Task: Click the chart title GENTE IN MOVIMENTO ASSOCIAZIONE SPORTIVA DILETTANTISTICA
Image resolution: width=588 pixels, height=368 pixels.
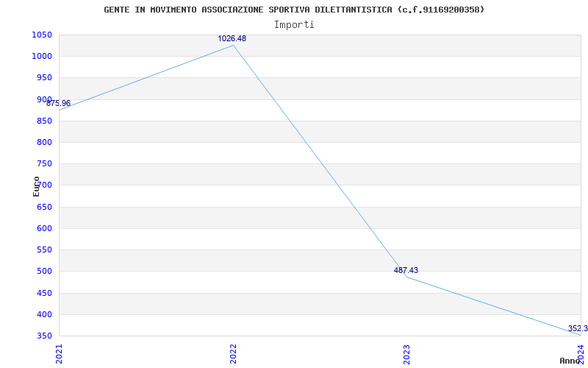Action: point(294,10)
